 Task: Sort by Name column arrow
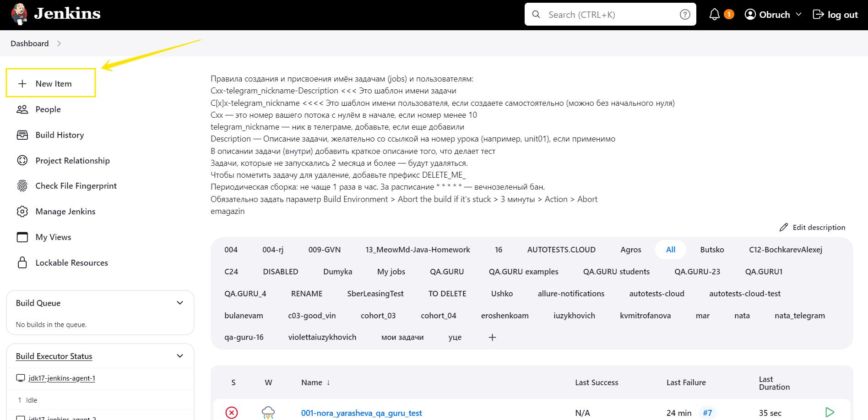(328, 382)
